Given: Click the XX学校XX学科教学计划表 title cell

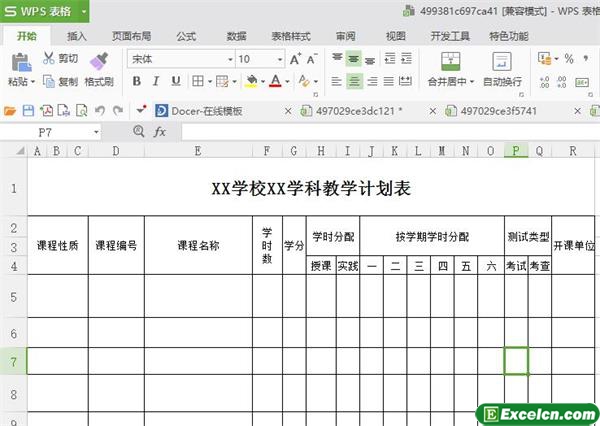Looking at the screenshot, I should click(311, 188).
